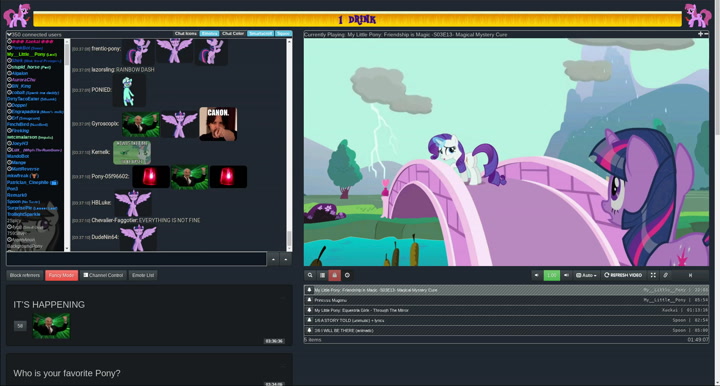
Task: Click the green 1.00 volume level indicator
Action: (551, 275)
